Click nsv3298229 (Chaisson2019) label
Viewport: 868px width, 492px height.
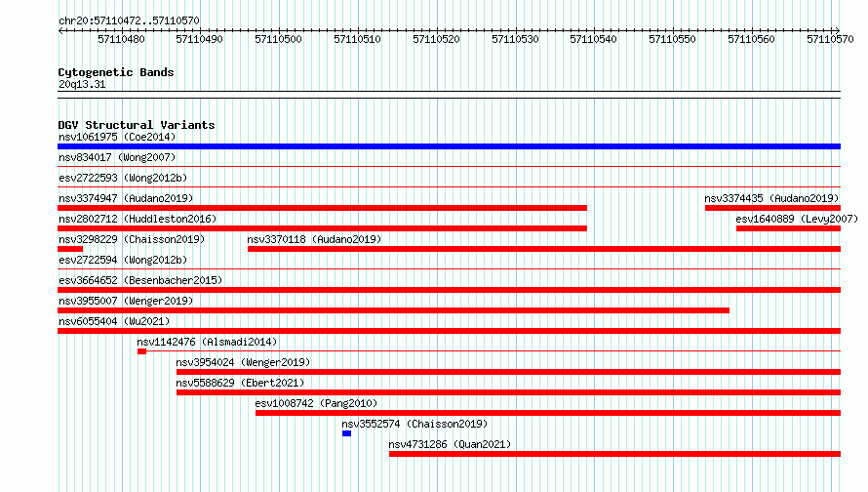(132, 239)
